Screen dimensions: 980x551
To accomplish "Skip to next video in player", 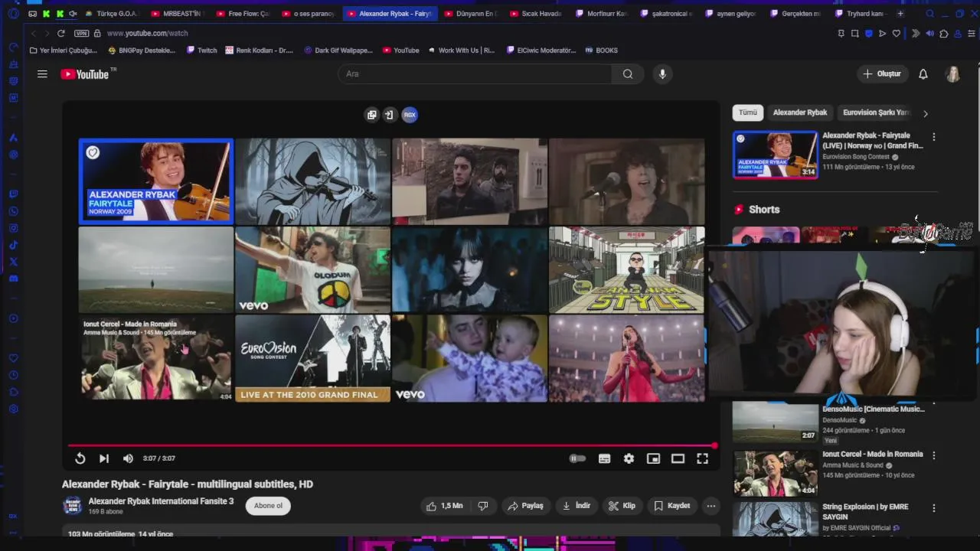I will pos(104,458).
